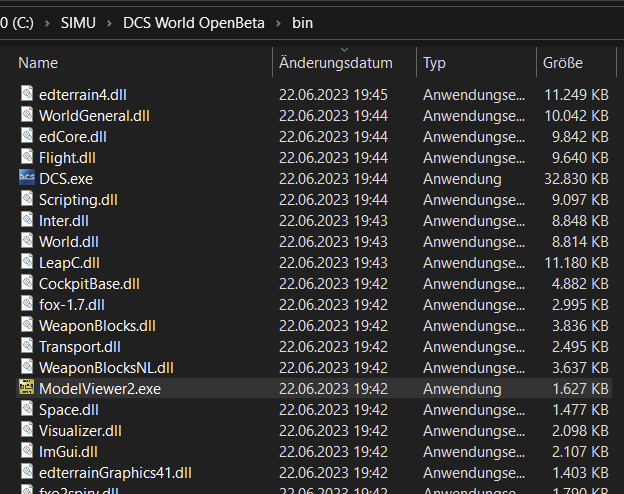The width and height of the screenshot is (624, 494).
Task: Click Anwendung type in DCS.exe row
Action: click(x=462, y=179)
